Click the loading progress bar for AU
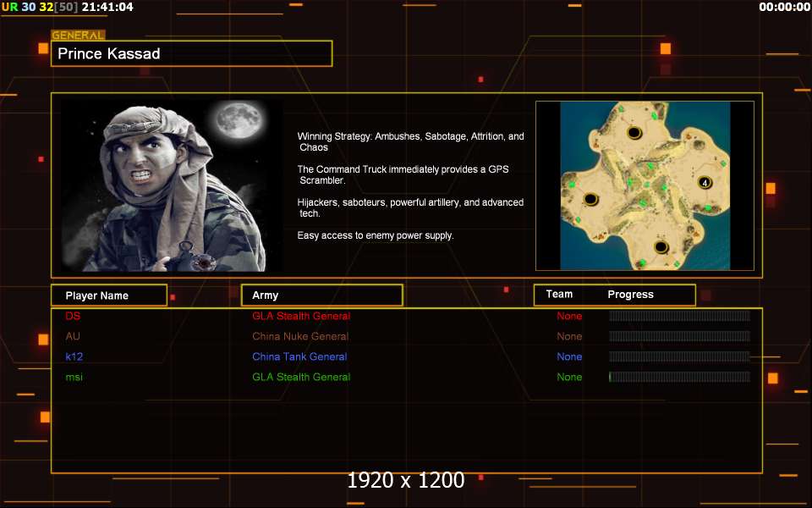Viewport: 812px width, 508px height. click(679, 336)
